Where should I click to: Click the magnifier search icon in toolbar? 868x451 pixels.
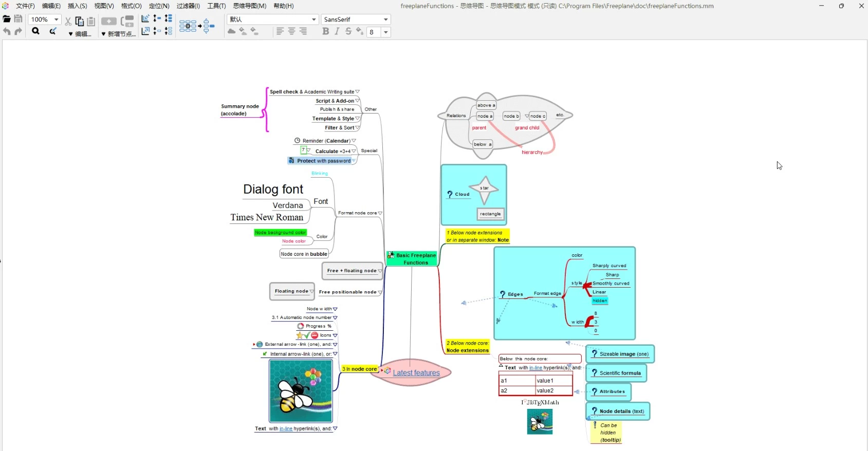(35, 31)
